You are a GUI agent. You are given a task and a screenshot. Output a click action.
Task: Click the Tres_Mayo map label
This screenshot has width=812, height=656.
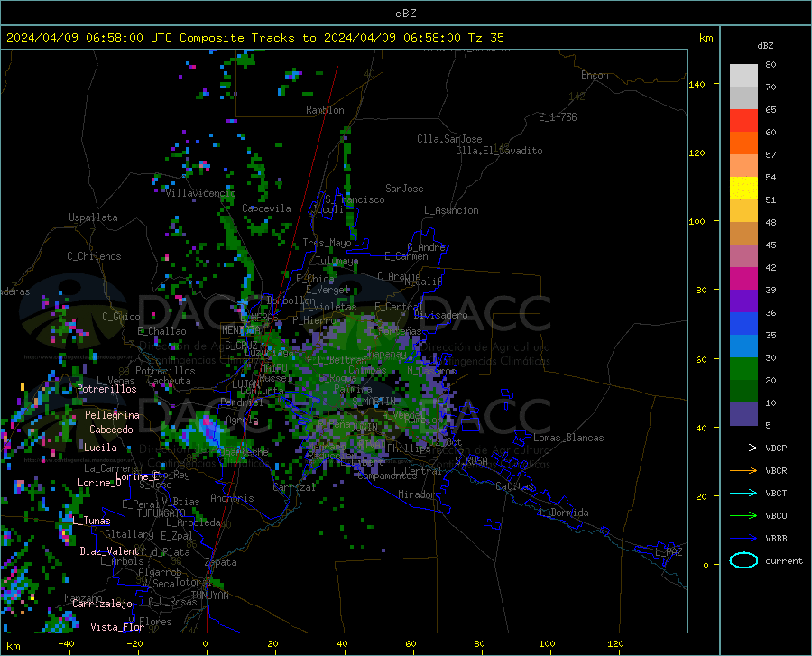click(327, 243)
